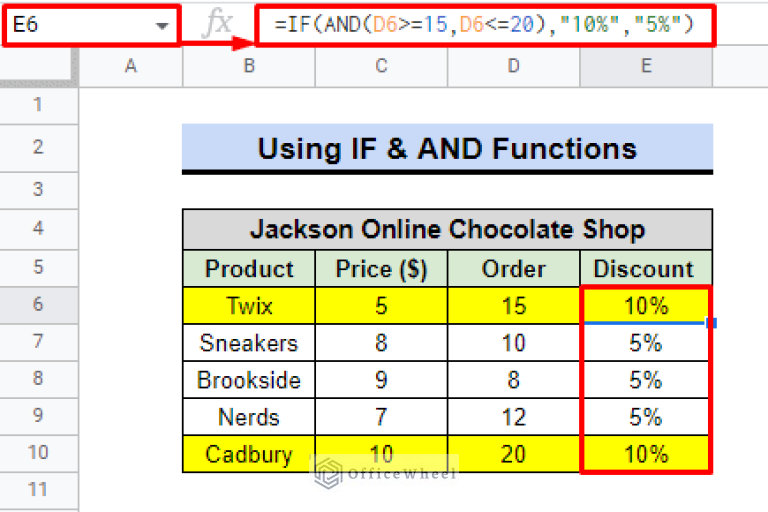768x512 pixels.
Task: Select row 10 header
Action: click(39, 454)
